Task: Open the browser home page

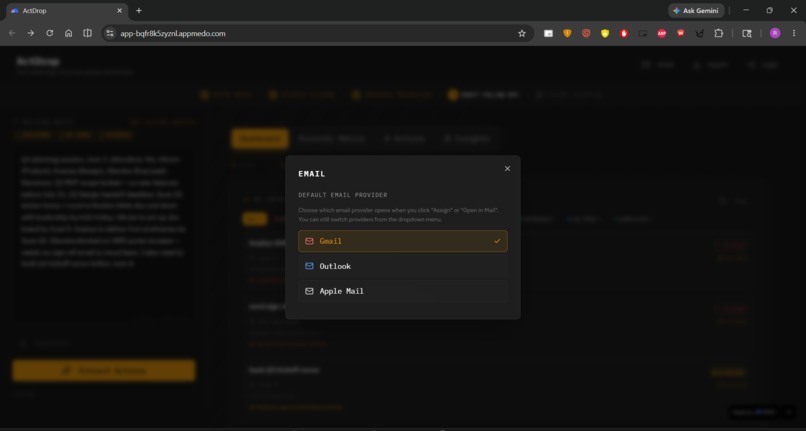Action: (x=68, y=33)
